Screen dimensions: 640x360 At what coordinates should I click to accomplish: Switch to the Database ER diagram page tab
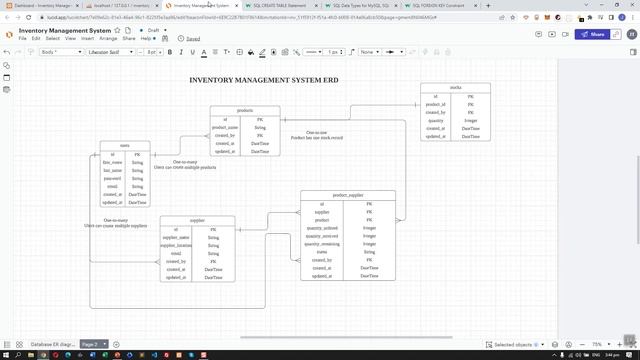pyautogui.click(x=53, y=344)
